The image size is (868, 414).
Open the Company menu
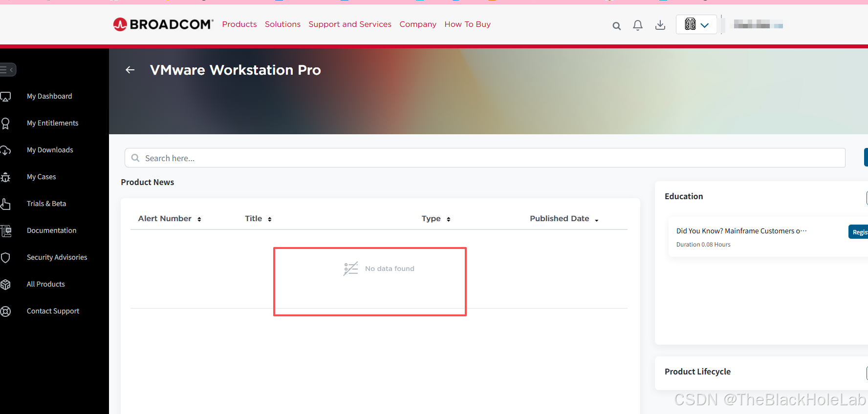[x=418, y=24]
